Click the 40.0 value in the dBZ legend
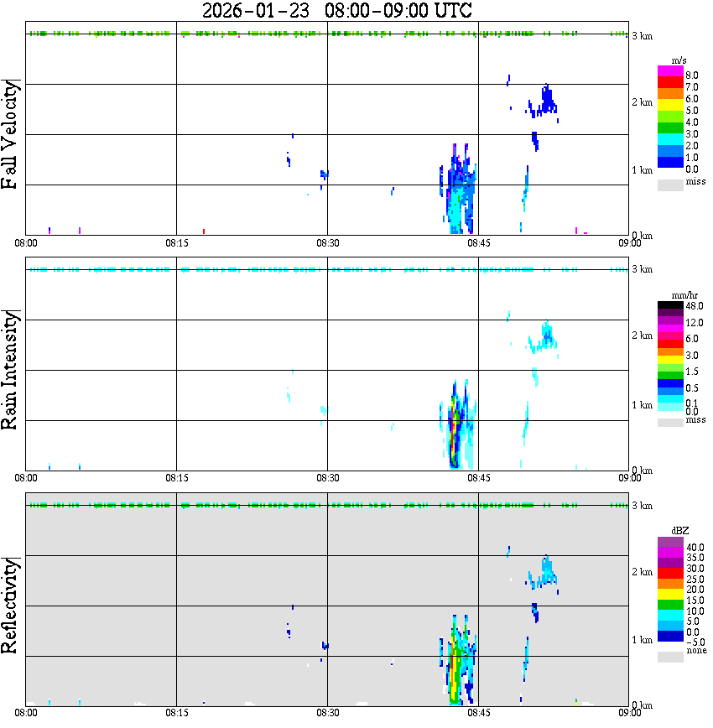This screenshot has height=728, width=713. point(695,548)
